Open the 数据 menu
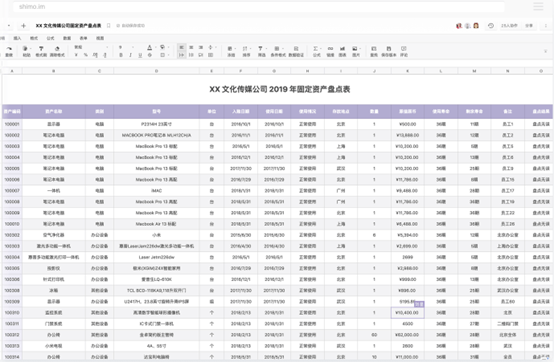The height and width of the screenshot is (362, 554). [x=67, y=38]
